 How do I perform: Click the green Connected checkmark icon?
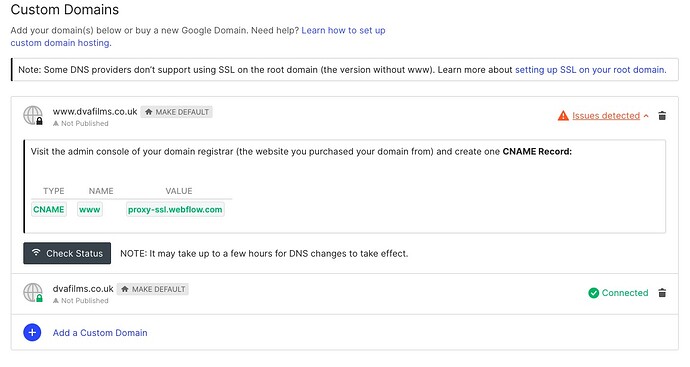(x=594, y=293)
